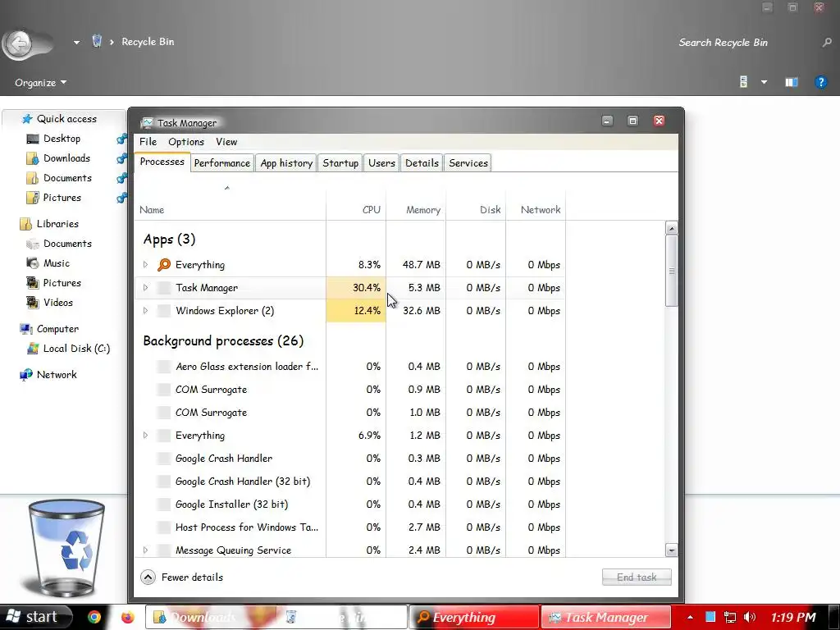Click the process list scroll up arrow
840x630 pixels.
coord(671,228)
